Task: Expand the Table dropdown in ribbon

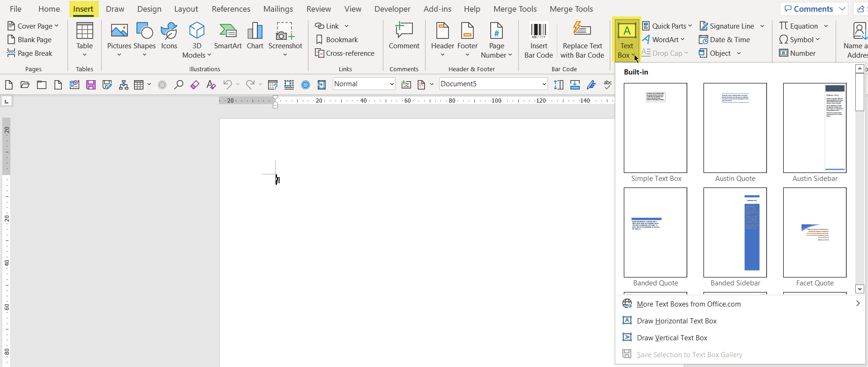Action: click(84, 39)
